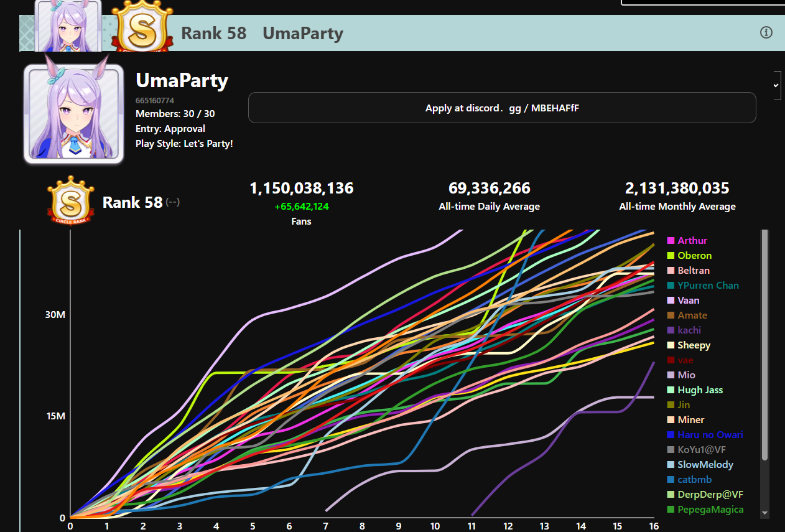Select the Haru no Owari legend label

click(x=710, y=435)
